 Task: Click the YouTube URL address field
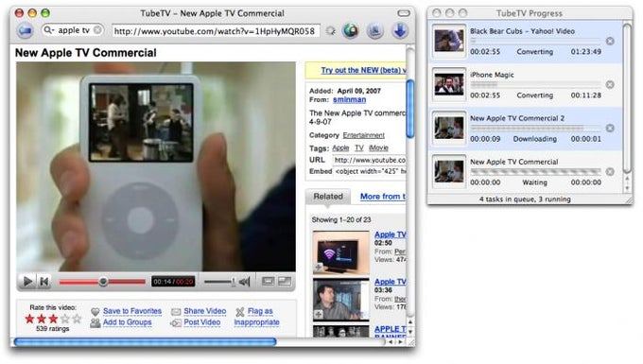point(216,31)
